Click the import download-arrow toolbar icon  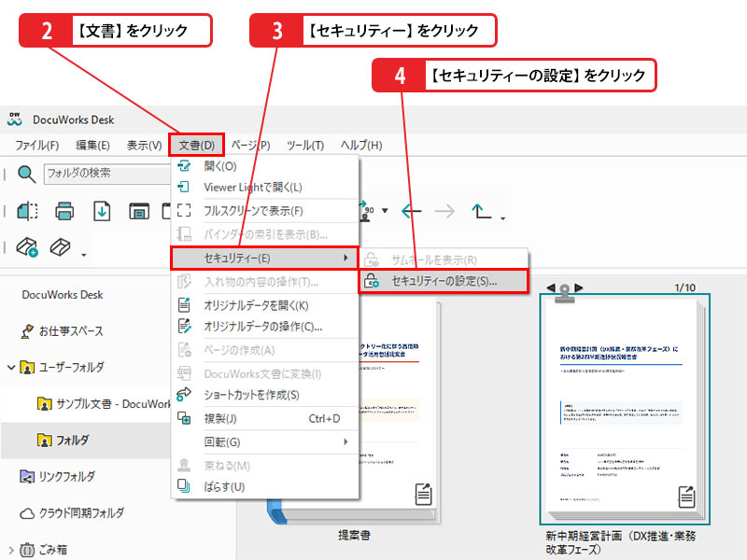point(102,211)
